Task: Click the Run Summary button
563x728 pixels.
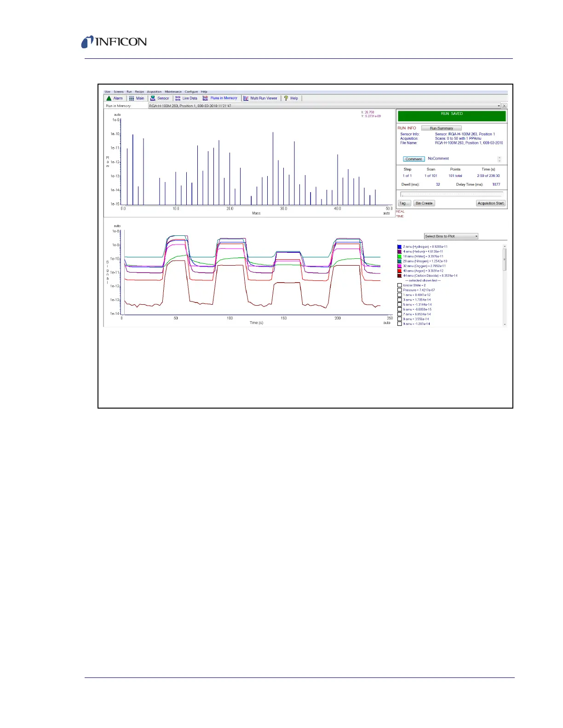Action: tap(442, 128)
